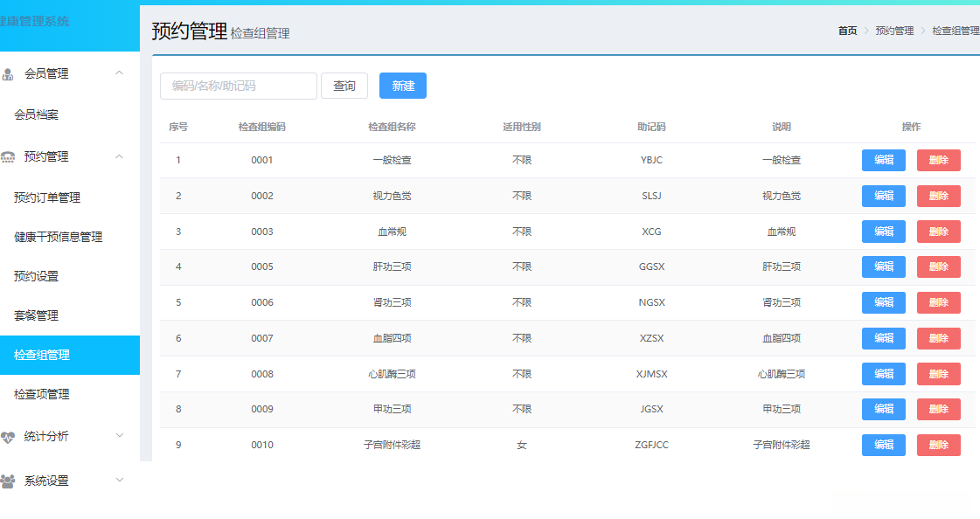Click mnemonic code ZGFJCC

tap(651, 446)
